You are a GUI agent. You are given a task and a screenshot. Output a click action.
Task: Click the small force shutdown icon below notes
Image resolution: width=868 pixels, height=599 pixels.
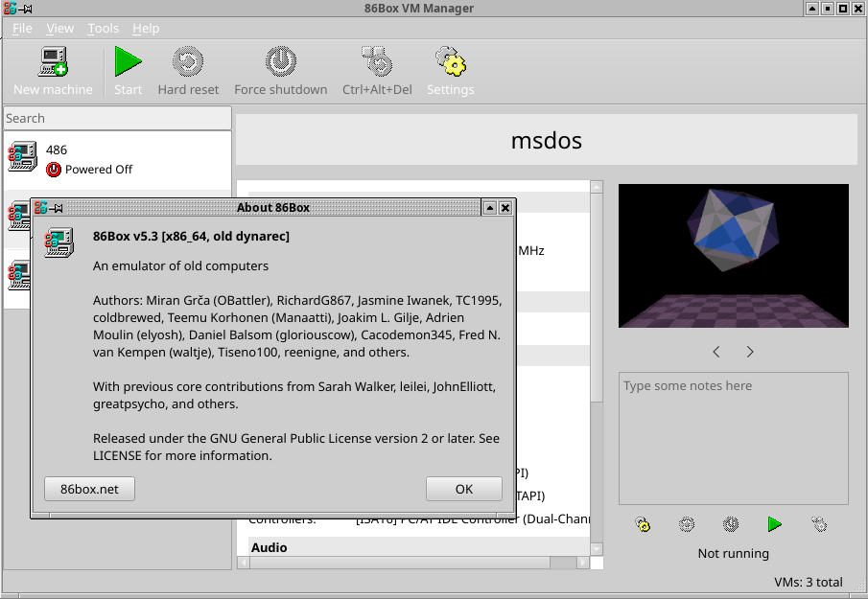click(x=731, y=524)
